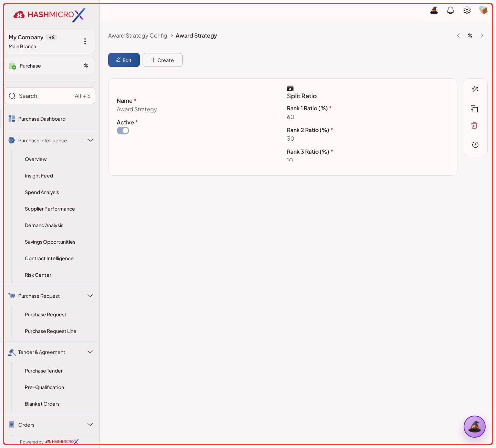Switch module using Purchase swap arrows
The width and height of the screenshot is (496, 448).
[86, 65]
